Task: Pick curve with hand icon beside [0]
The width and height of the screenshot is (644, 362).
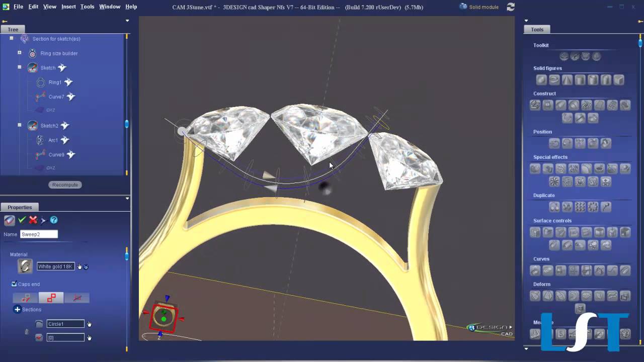Action: point(89,337)
